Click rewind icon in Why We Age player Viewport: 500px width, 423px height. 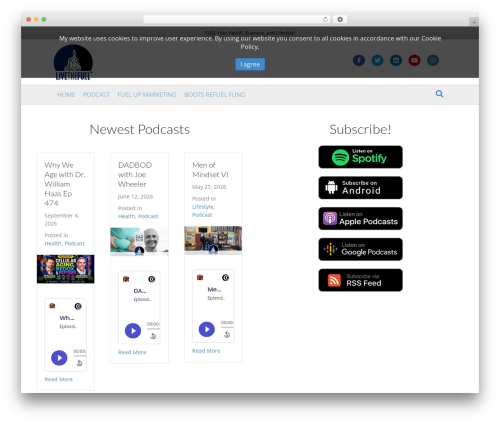pyautogui.click(x=79, y=363)
